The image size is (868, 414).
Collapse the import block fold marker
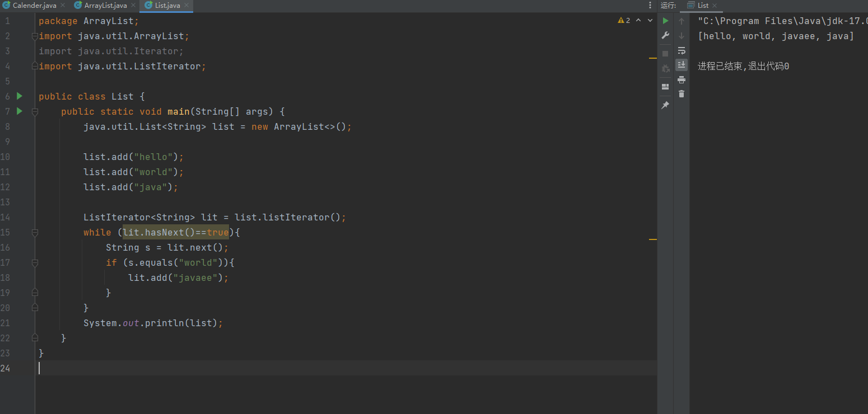tap(35, 36)
